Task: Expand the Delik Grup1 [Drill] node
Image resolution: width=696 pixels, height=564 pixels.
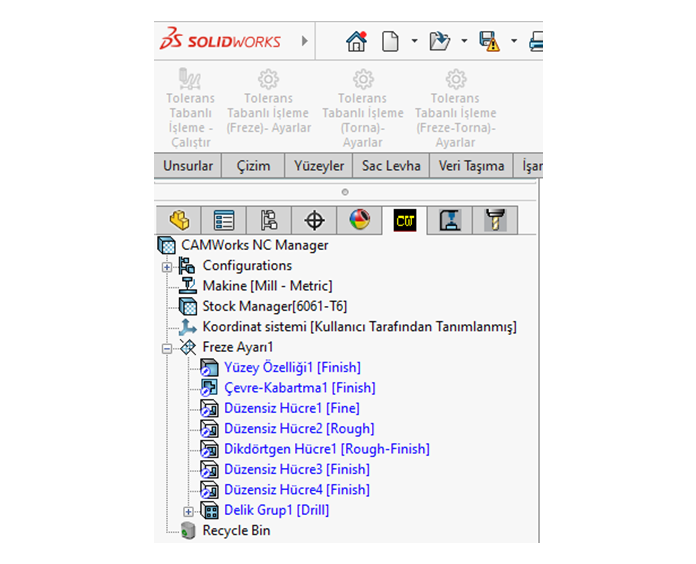Action: click(189, 511)
